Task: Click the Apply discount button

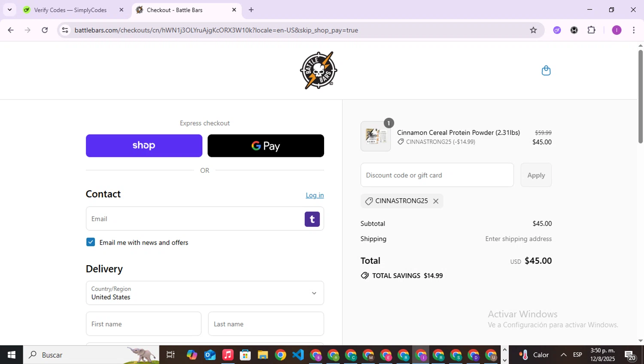Action: click(x=536, y=175)
